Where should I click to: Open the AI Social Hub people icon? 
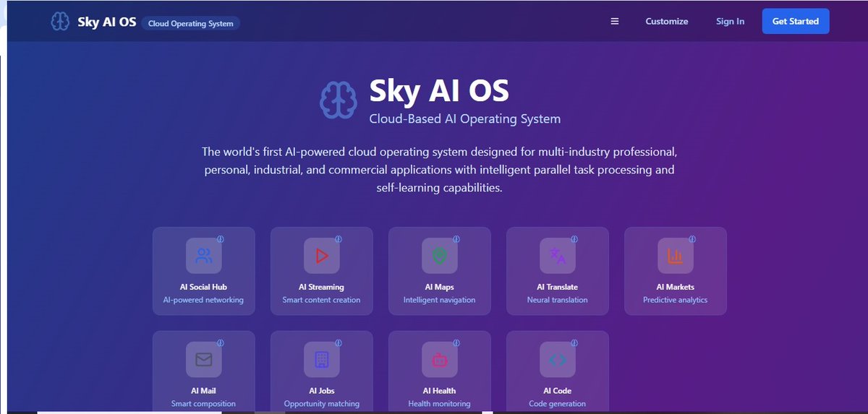[x=204, y=256]
